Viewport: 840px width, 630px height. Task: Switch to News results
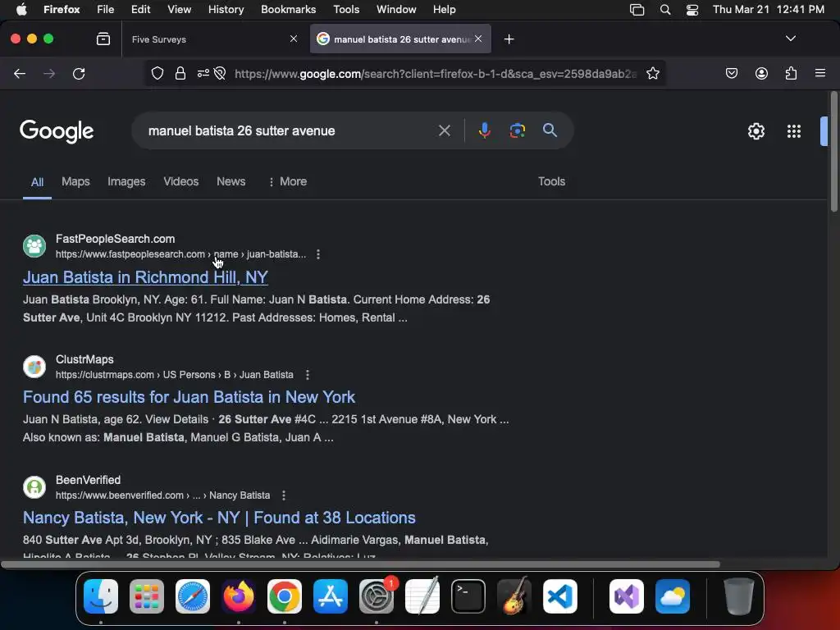(x=231, y=181)
